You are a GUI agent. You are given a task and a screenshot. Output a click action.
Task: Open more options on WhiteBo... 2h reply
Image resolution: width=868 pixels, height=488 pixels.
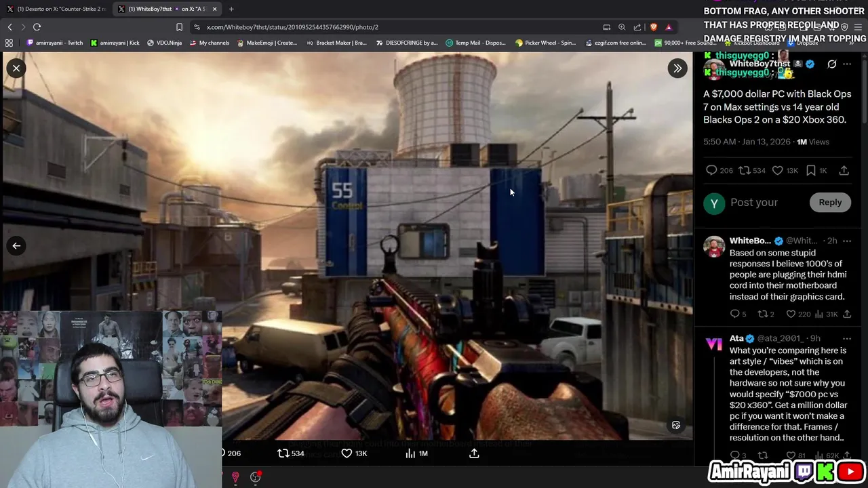[847, 241]
